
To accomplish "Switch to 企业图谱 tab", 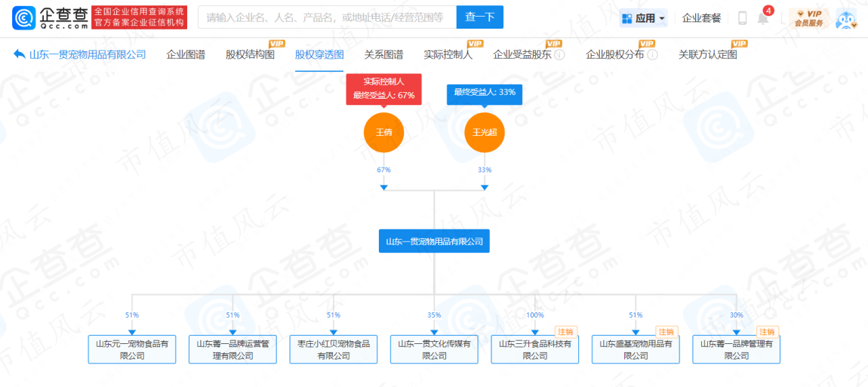I will 186,54.
